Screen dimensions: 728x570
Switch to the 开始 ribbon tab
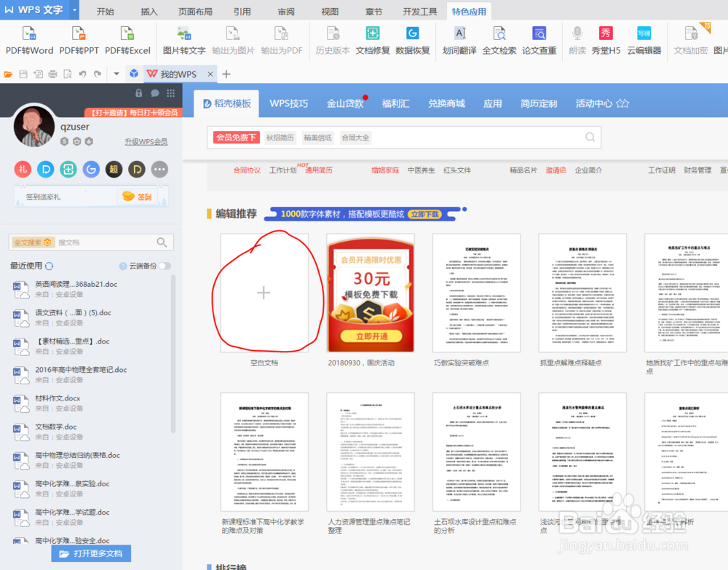click(105, 12)
